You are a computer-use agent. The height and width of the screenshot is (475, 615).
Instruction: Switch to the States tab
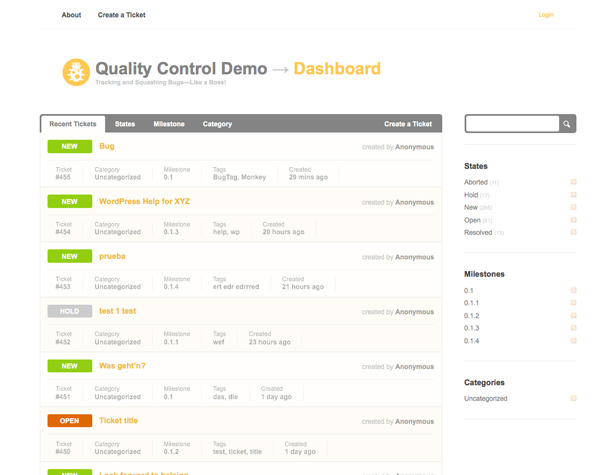click(x=125, y=124)
